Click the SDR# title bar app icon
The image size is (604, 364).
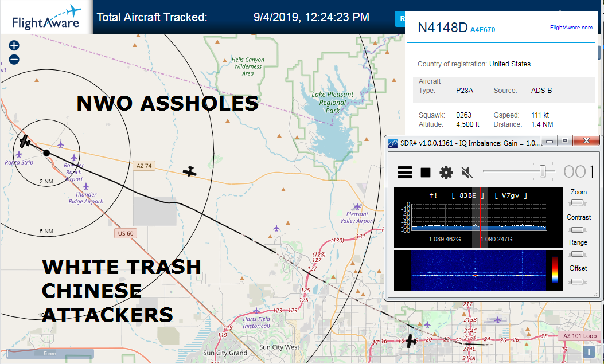tap(392, 143)
